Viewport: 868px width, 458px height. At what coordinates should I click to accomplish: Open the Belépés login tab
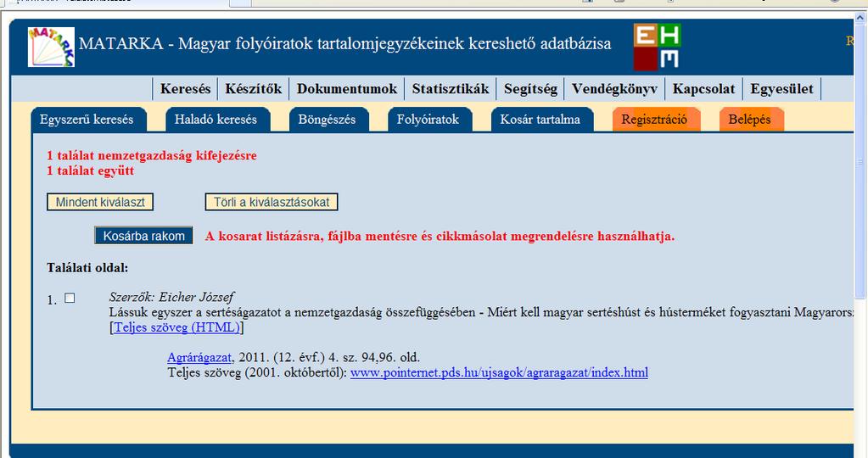click(x=751, y=120)
